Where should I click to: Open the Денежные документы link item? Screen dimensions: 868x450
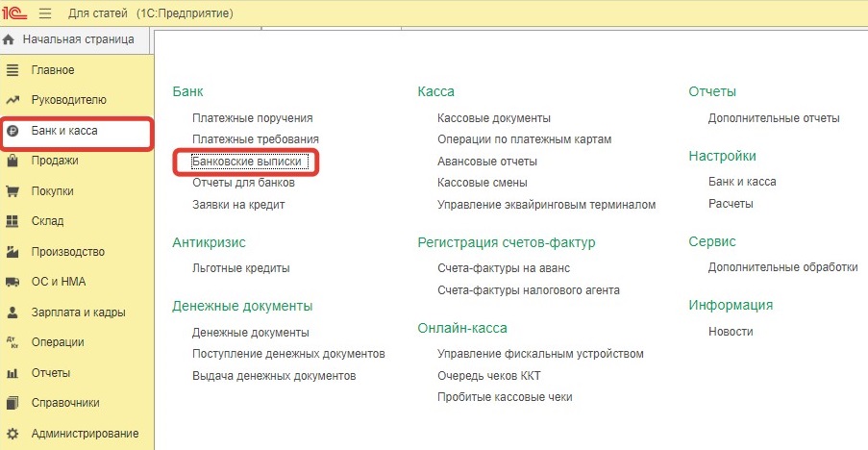(x=250, y=333)
